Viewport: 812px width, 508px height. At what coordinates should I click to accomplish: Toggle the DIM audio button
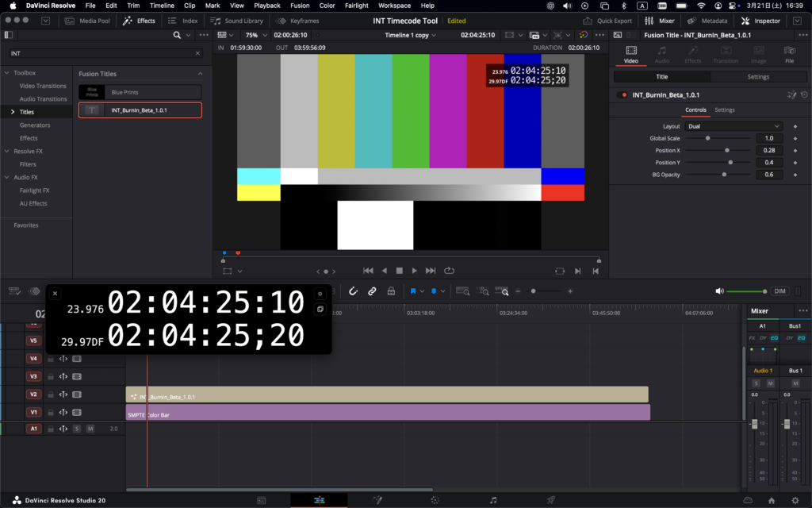[x=779, y=291]
